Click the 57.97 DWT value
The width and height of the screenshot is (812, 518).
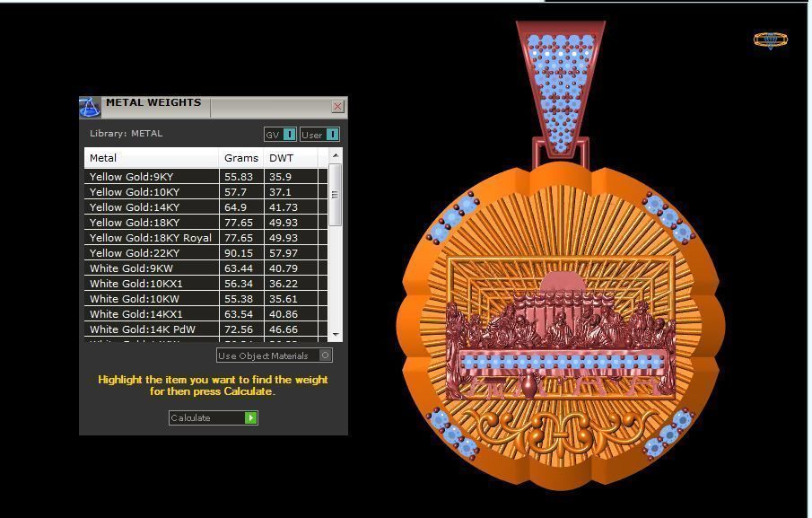click(284, 253)
